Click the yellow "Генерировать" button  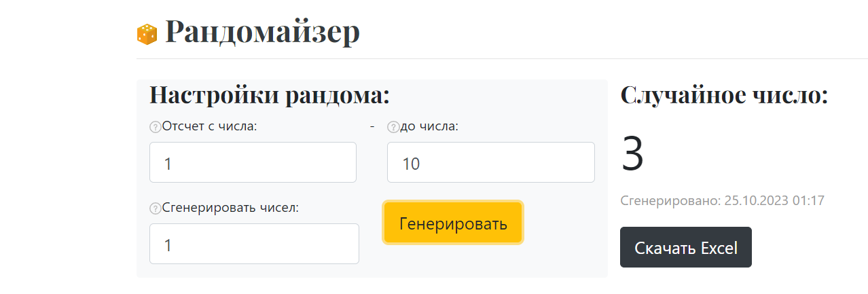point(453,223)
